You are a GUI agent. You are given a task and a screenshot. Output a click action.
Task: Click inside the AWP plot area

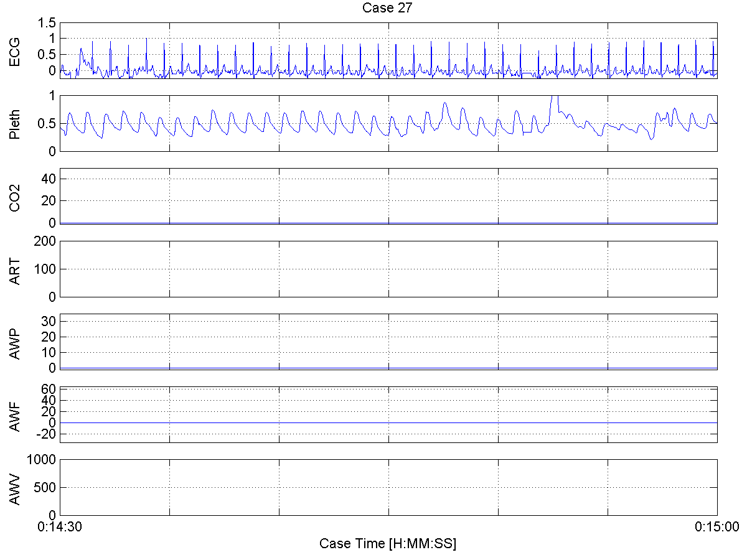[388, 342]
